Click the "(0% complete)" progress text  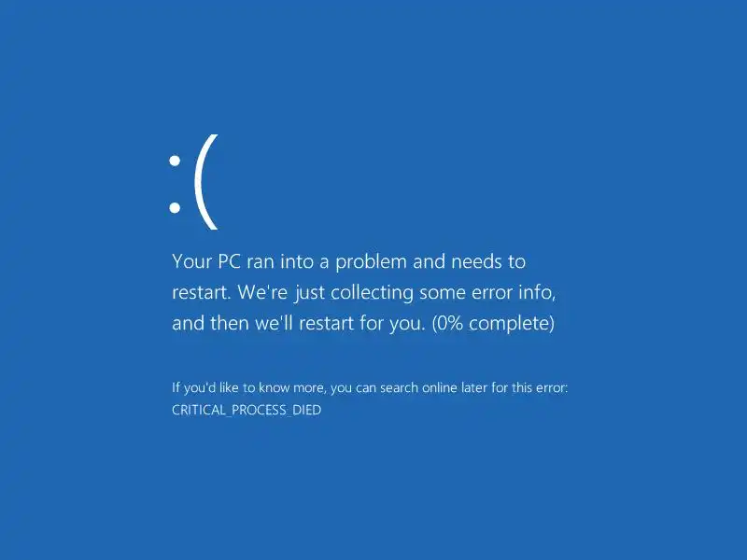point(493,323)
